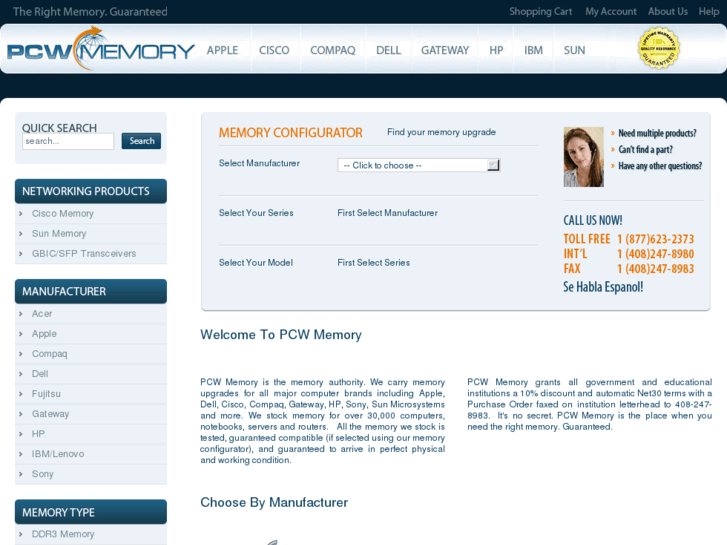727x545 pixels.
Task: Click the Se Habla Espanol! text
Action: point(603,287)
